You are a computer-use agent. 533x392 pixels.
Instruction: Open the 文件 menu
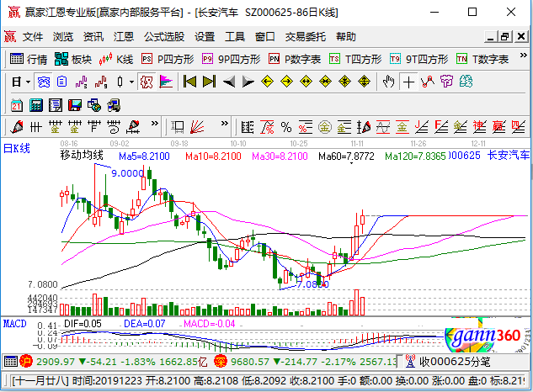pos(33,37)
